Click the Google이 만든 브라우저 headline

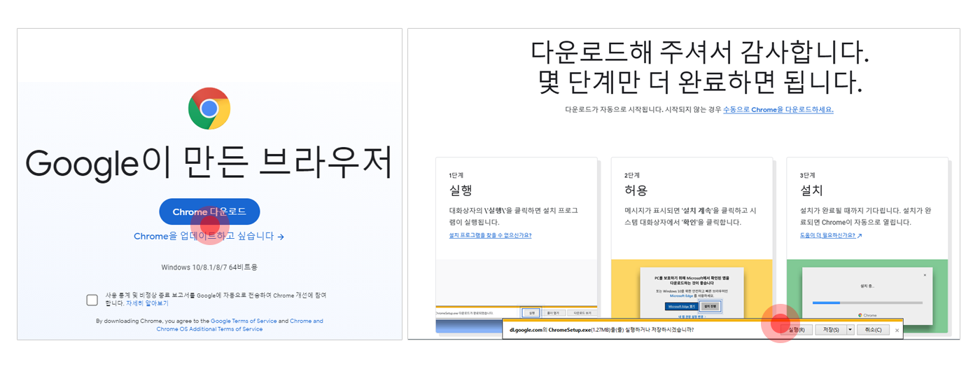(x=209, y=164)
